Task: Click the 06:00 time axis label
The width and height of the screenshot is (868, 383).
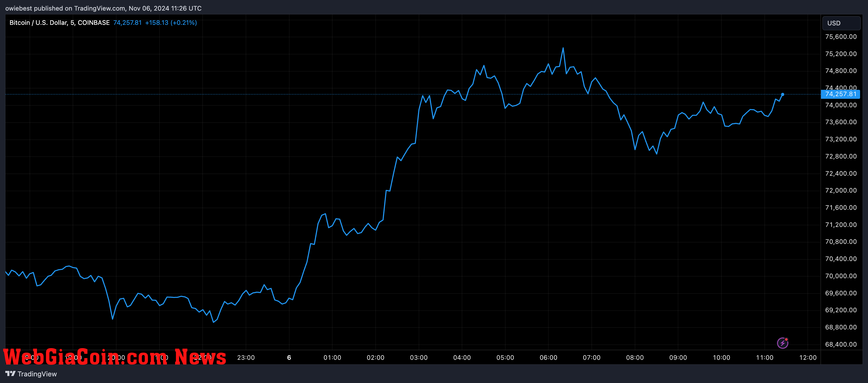Action: click(x=549, y=358)
